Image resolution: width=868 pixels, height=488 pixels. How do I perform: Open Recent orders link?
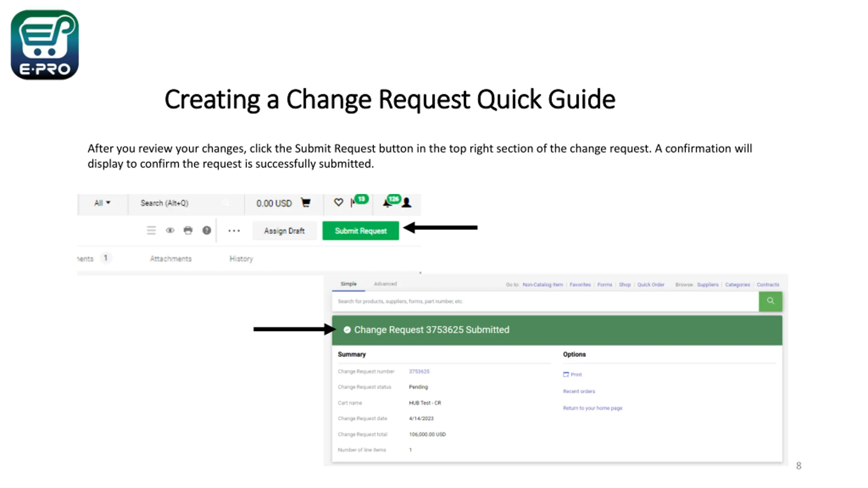579,391
